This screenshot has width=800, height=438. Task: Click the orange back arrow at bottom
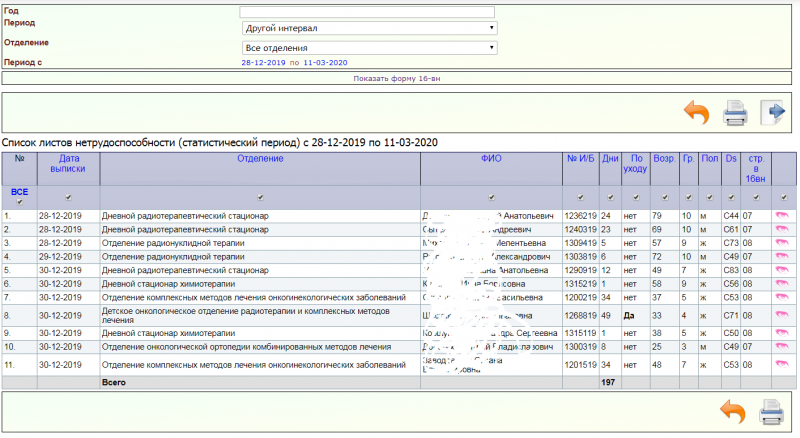coord(733,412)
